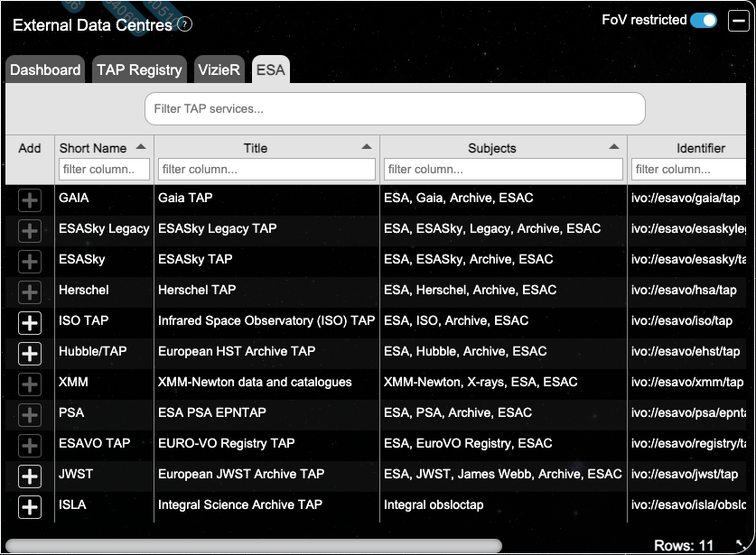Click the 'Rows: 11' counter
This screenshot has height=555, width=756.
pyautogui.click(x=683, y=545)
